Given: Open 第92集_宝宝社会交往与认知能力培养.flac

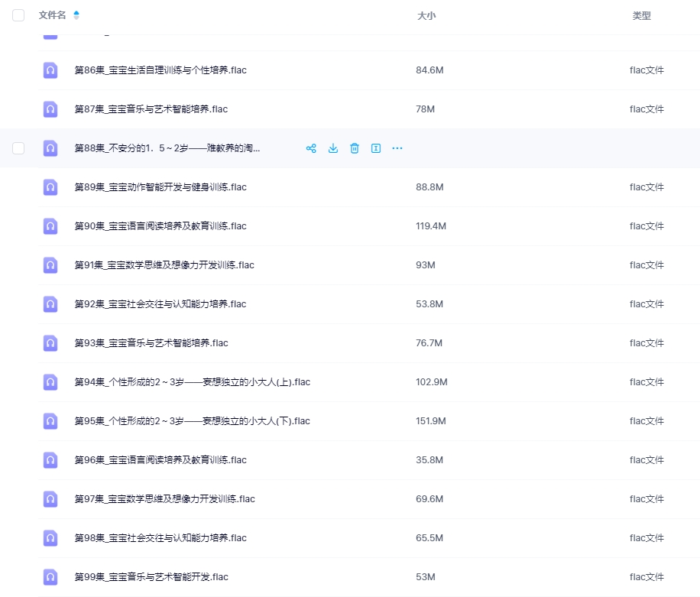Looking at the screenshot, I should click(160, 304).
